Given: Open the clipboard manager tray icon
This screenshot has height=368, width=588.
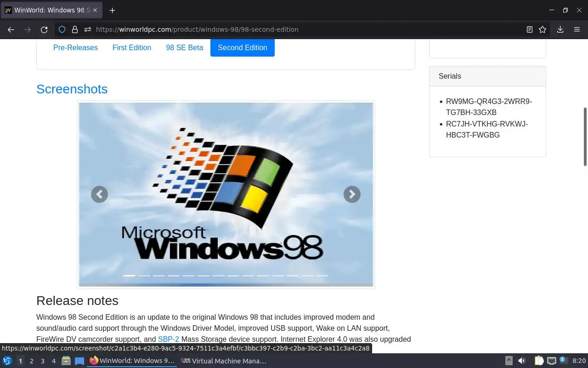Looking at the screenshot, I should pos(539,361).
